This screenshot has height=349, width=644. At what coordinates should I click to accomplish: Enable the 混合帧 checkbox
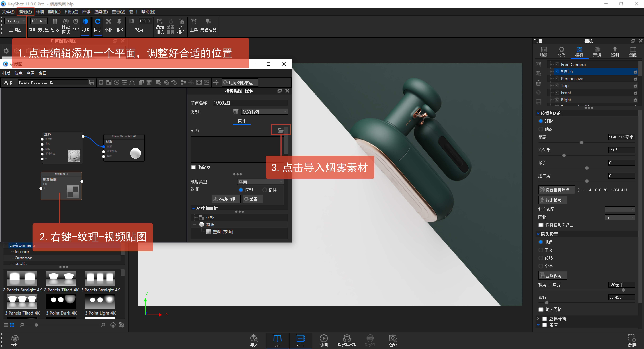[193, 167]
